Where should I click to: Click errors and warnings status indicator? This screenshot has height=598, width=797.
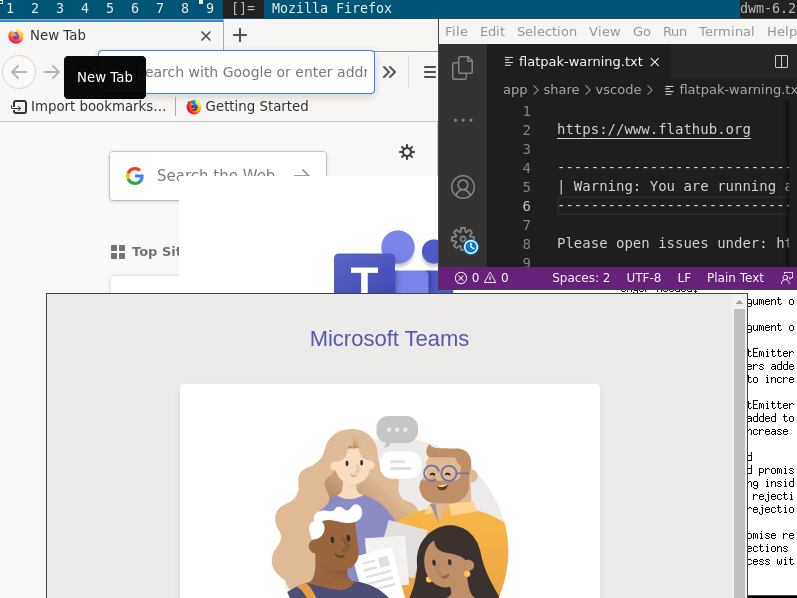click(x=481, y=278)
